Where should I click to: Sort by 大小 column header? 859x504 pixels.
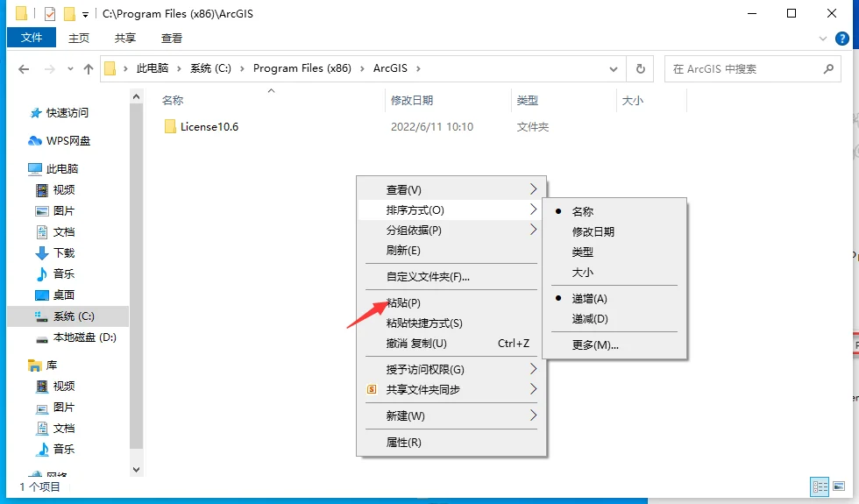[633, 100]
